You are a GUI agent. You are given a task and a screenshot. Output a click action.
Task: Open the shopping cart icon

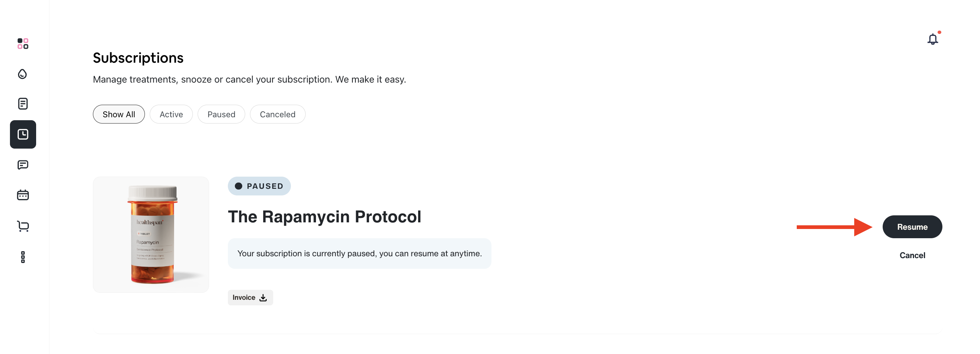point(23,226)
